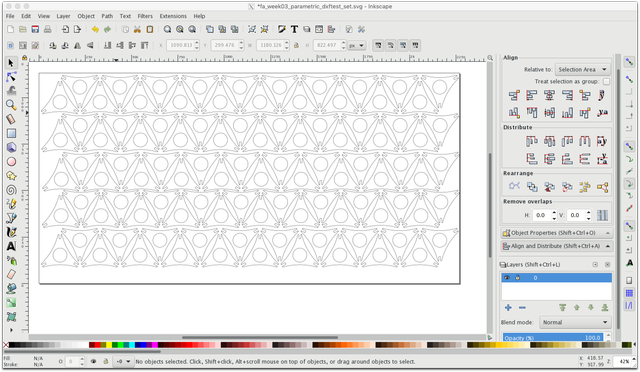Screen dimensions: 640x372
Task: Click the horizontal canvas scrollbar
Action: pyautogui.click(x=259, y=337)
